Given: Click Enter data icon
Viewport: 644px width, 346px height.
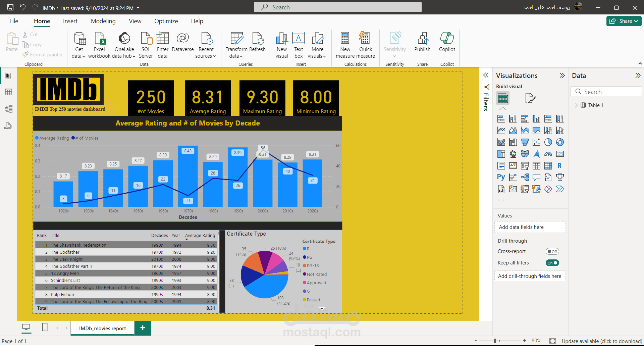Looking at the screenshot, I should [x=163, y=39].
